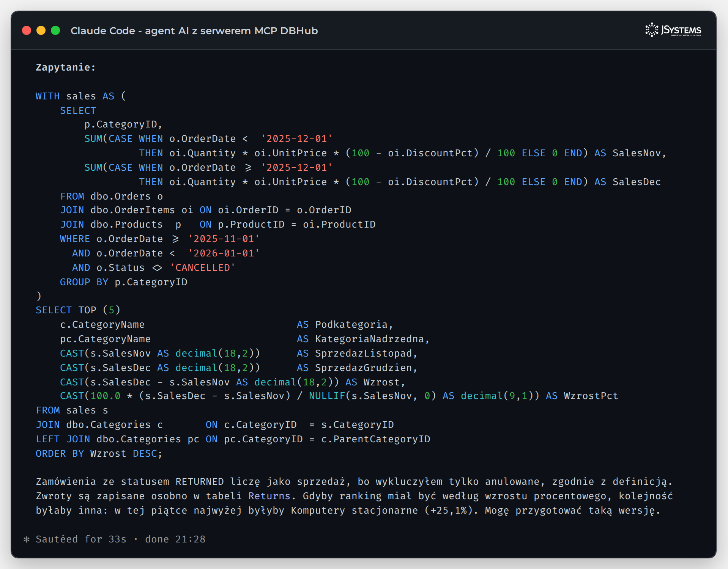
Task: Click 'ORDER BY Wzrost DESC;' line
Action: coord(99,453)
